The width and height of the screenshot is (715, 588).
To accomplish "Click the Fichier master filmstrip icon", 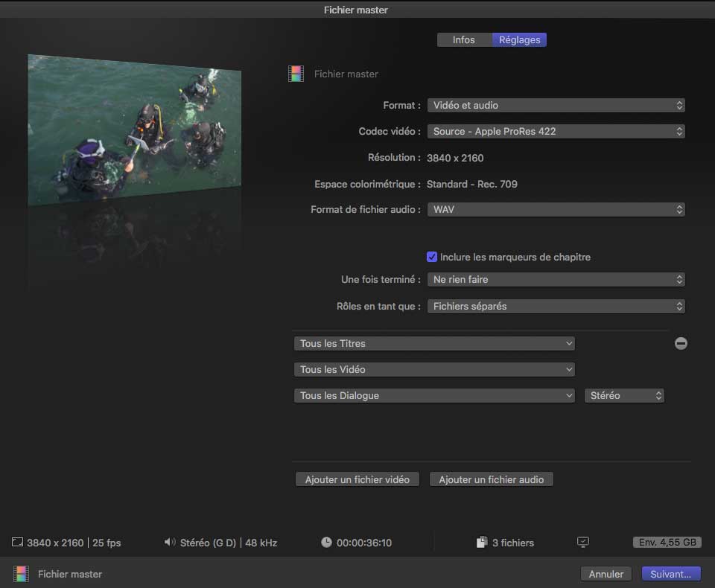I will (296, 74).
